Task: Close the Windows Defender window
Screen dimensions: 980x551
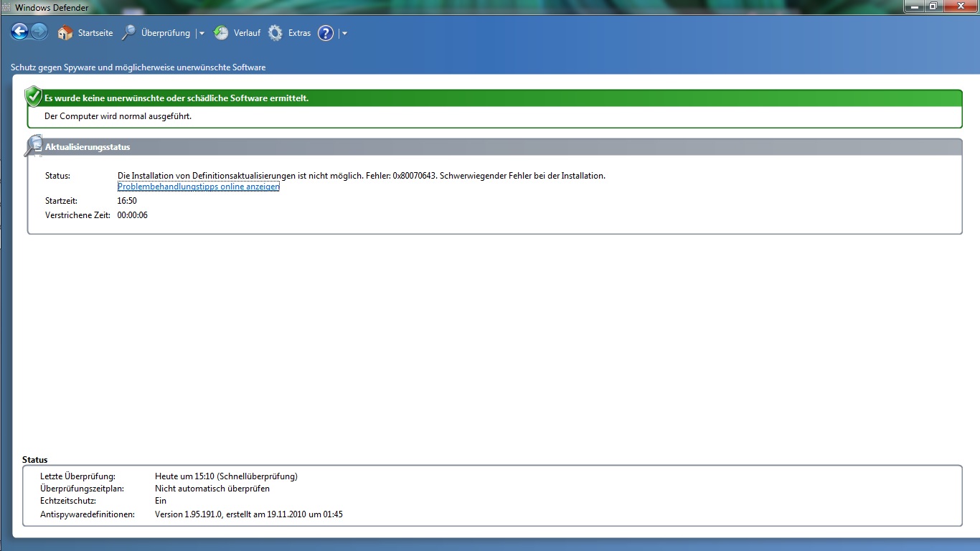Action: click(x=961, y=6)
